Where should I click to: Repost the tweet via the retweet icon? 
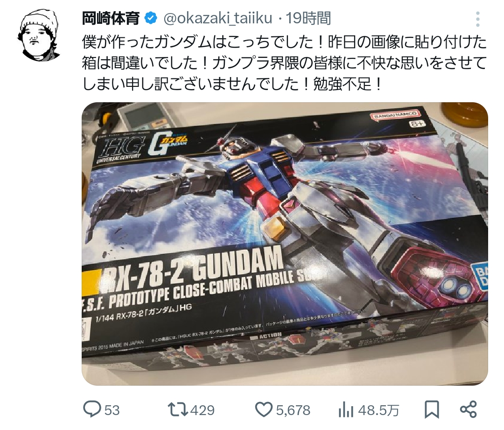(178, 410)
